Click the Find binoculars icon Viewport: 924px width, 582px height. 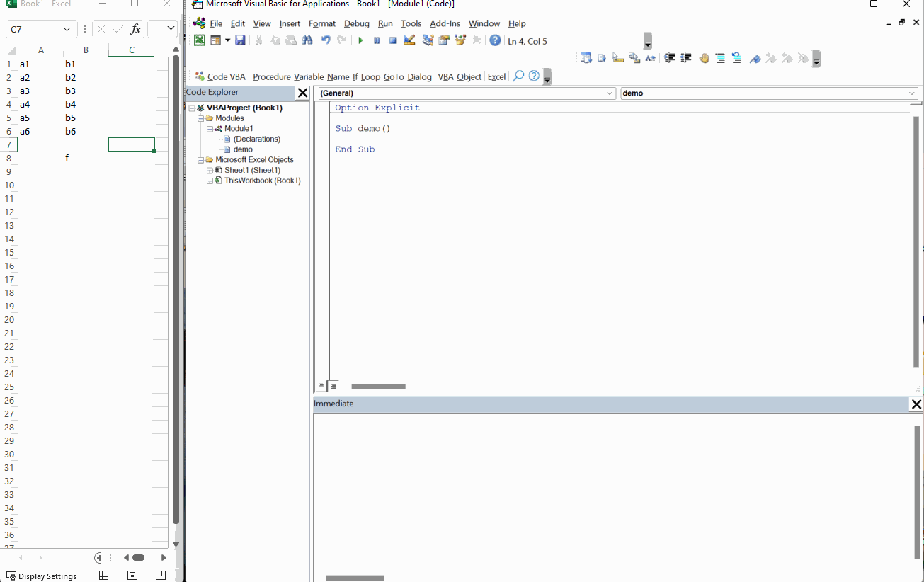(x=307, y=40)
